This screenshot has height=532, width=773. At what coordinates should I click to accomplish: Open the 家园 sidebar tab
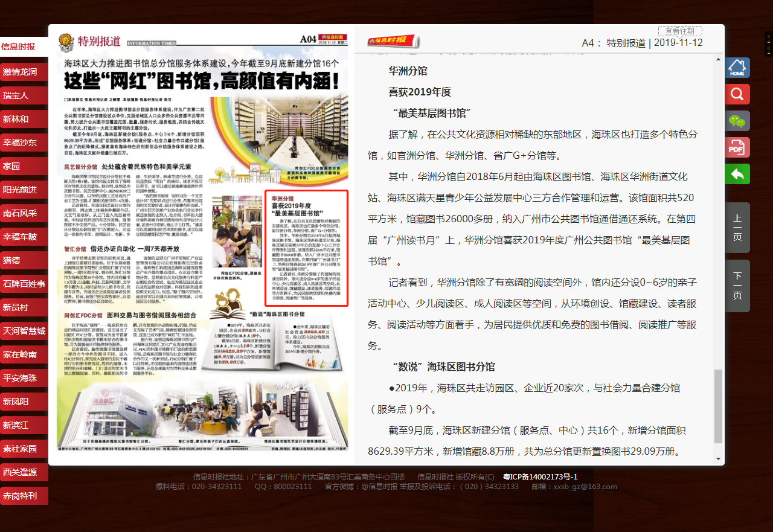point(24,166)
